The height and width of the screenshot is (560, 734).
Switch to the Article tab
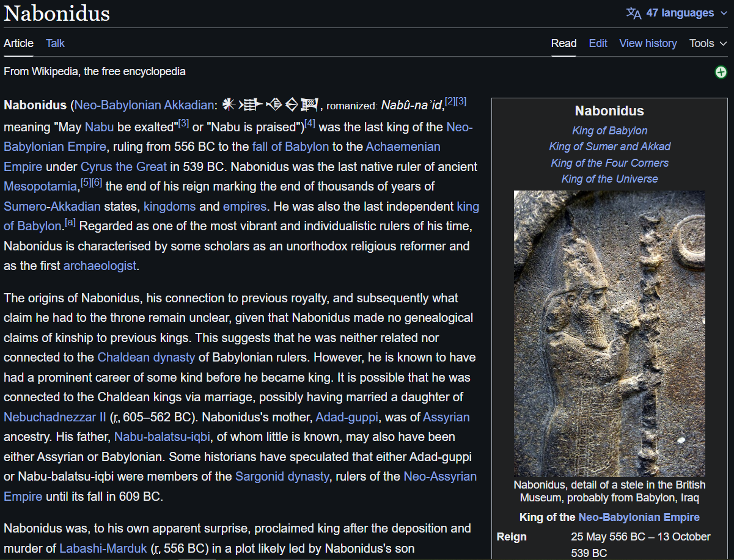tap(18, 43)
